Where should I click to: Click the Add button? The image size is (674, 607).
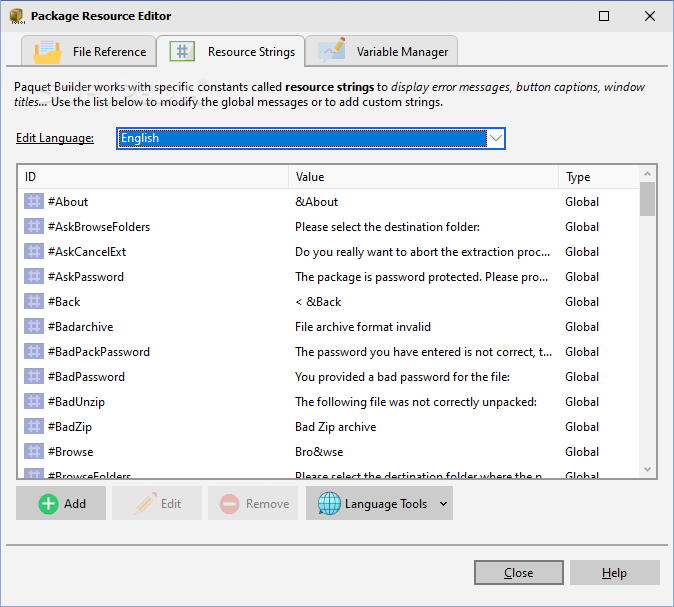click(61, 503)
